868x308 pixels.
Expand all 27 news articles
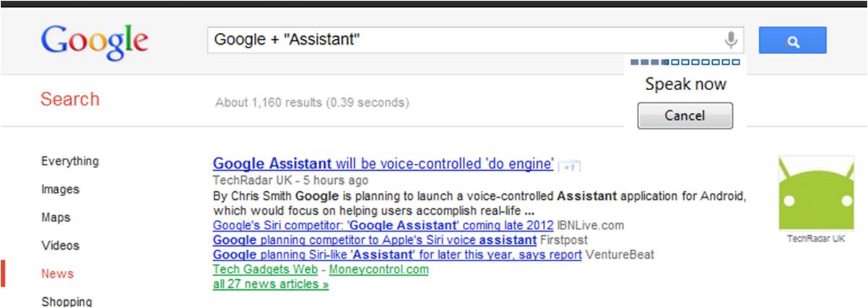[x=271, y=284]
